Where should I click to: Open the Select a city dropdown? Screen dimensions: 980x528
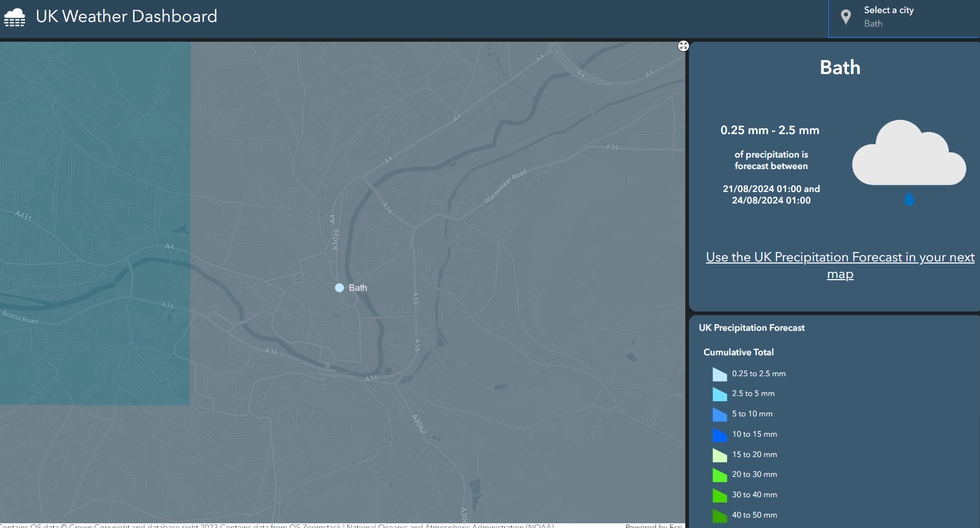pyautogui.click(x=904, y=19)
